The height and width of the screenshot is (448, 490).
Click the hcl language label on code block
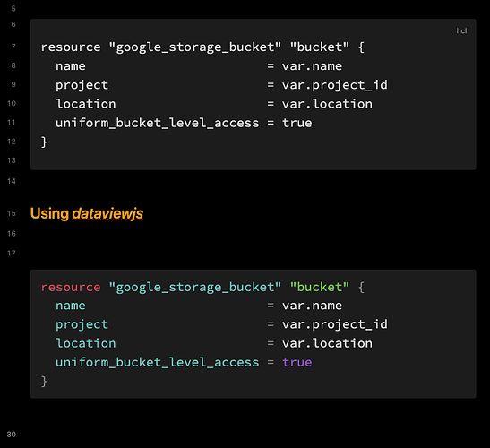pyautogui.click(x=461, y=30)
